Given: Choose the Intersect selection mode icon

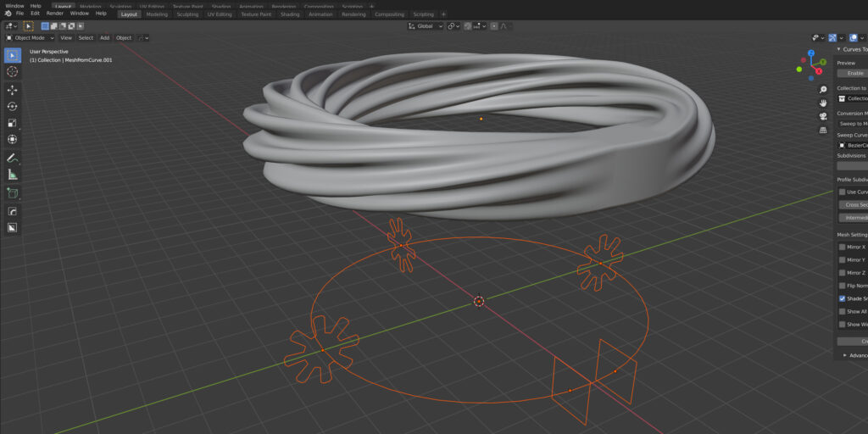Looking at the screenshot, I should 81,26.
